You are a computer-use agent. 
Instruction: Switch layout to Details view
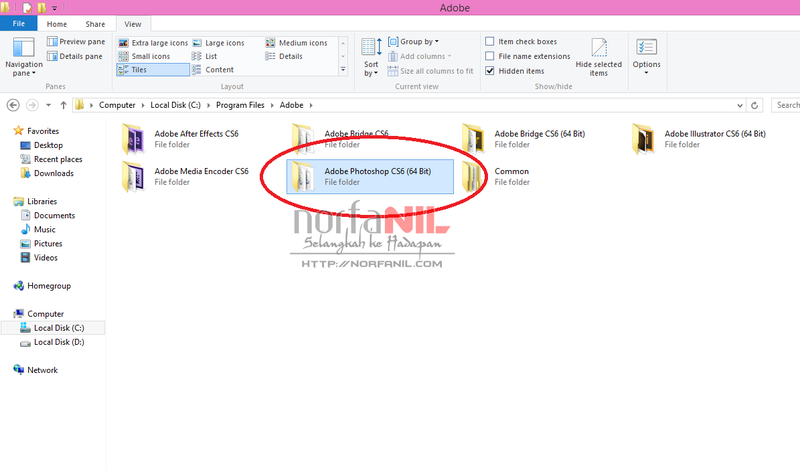pyautogui.click(x=284, y=56)
